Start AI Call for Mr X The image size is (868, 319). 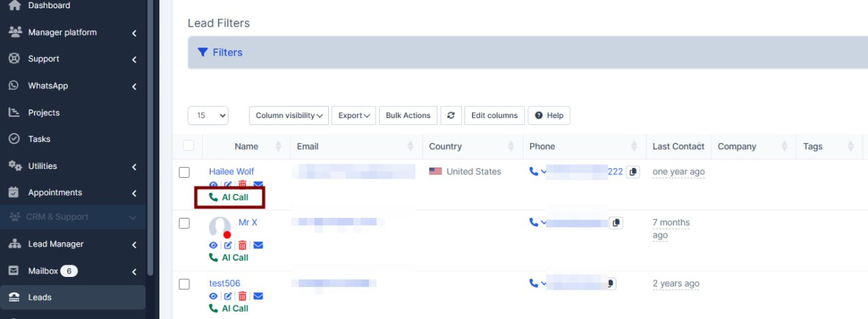point(229,257)
